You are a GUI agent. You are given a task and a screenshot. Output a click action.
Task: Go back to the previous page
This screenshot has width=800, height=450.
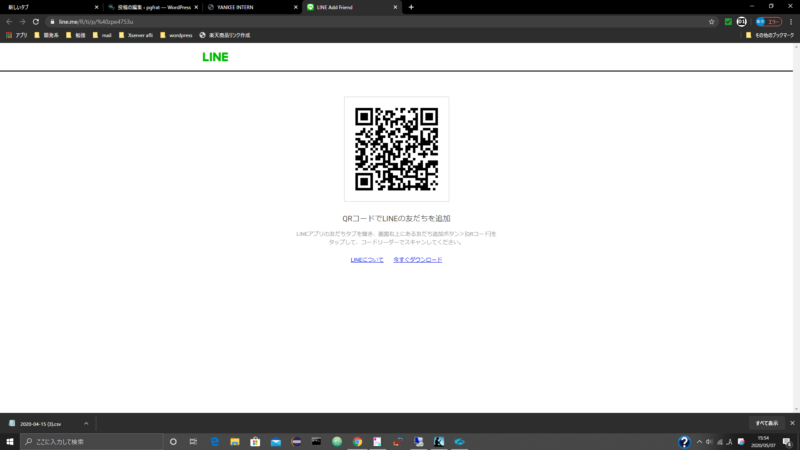[9, 22]
